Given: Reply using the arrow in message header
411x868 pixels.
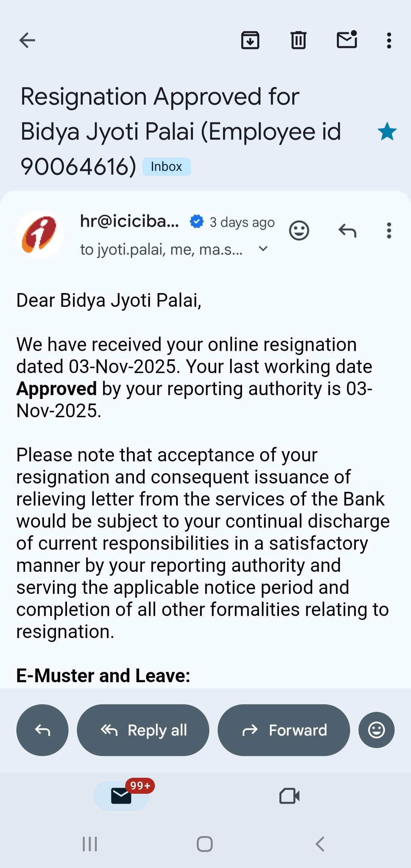Looking at the screenshot, I should (347, 231).
